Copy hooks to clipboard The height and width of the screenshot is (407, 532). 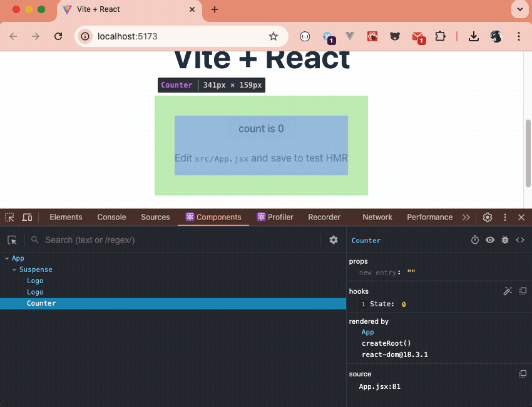[523, 291]
